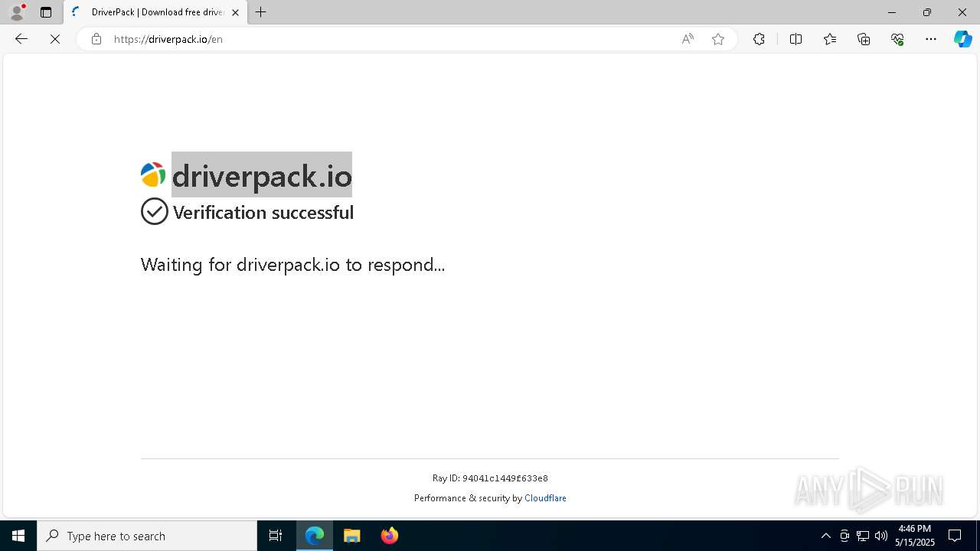Open the volume control tray icon
This screenshot has width=980, height=551.
pyautogui.click(x=881, y=536)
